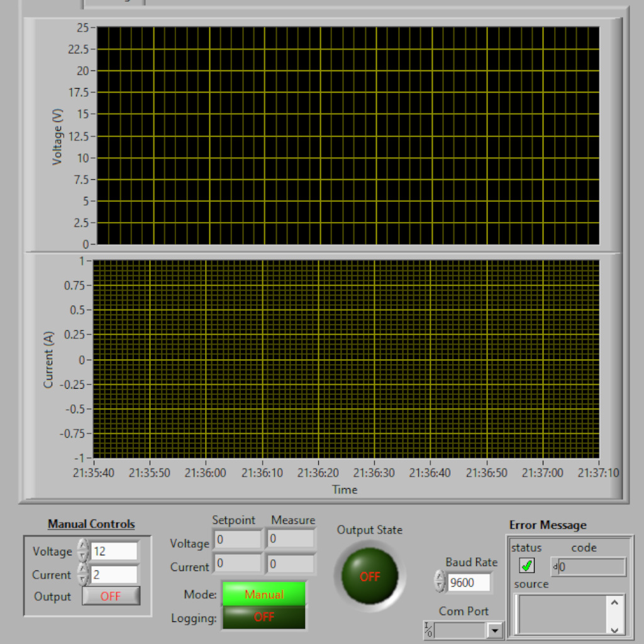This screenshot has height=644, width=644.
Task: Click the Current Setpoint field
Action: [x=238, y=563]
